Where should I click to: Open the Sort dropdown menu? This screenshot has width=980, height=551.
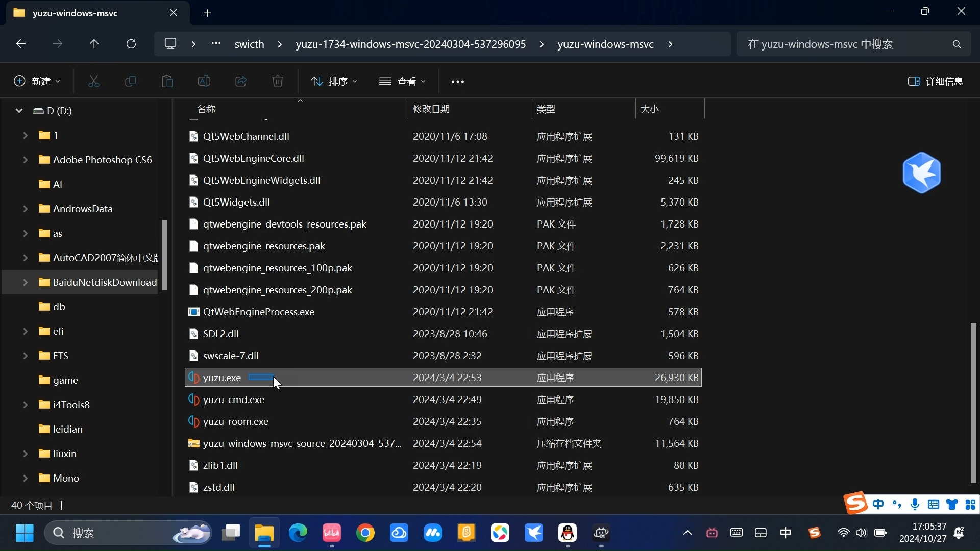334,81
